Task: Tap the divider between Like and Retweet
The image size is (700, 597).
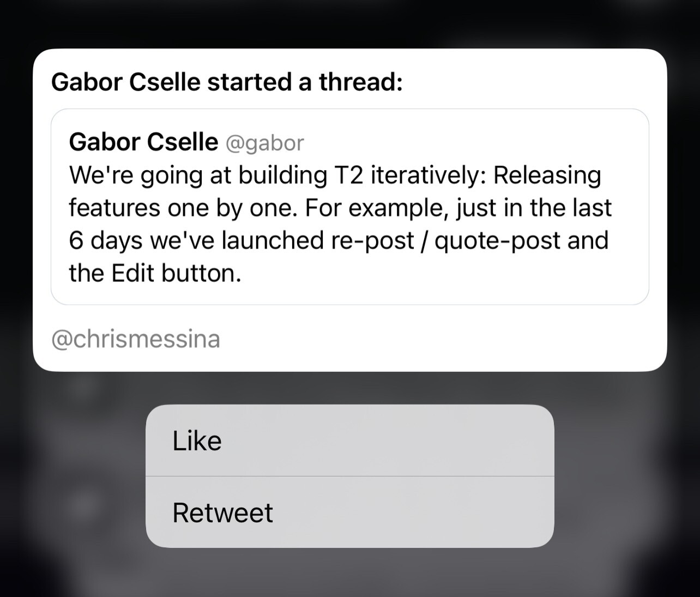Action: tap(349, 477)
